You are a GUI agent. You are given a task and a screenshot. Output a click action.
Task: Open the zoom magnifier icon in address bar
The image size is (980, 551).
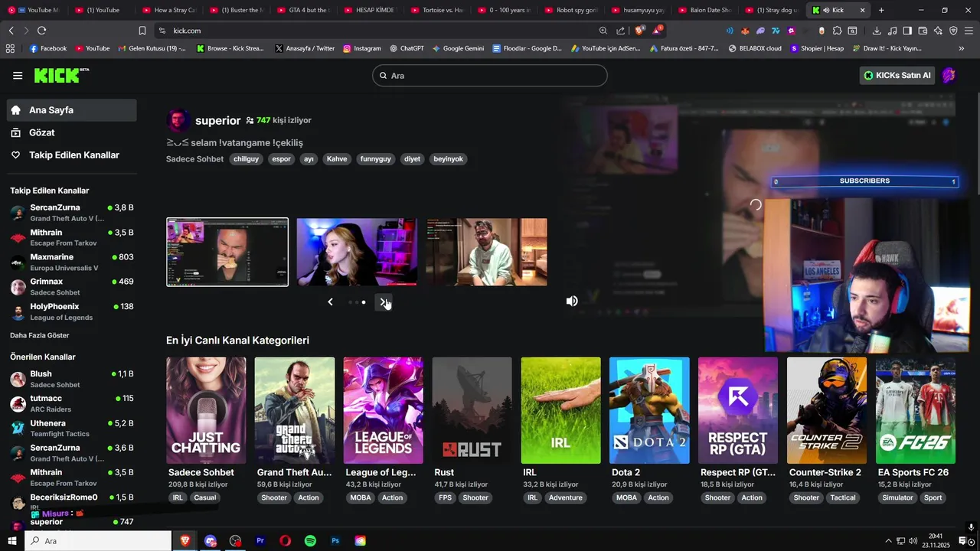603,31
